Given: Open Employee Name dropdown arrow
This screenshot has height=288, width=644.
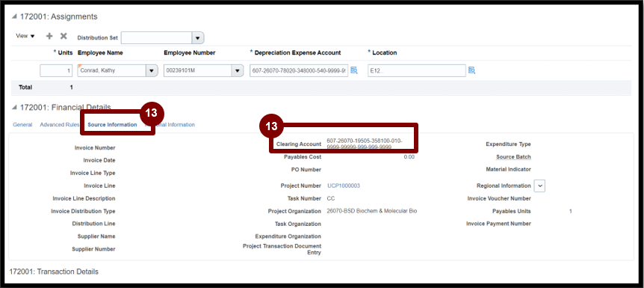Looking at the screenshot, I should (152, 71).
